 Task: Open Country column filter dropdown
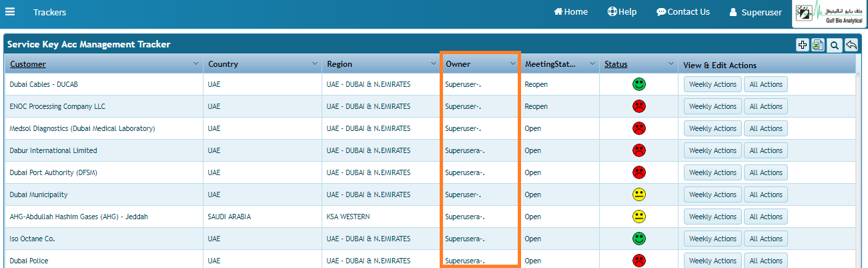[x=314, y=64]
